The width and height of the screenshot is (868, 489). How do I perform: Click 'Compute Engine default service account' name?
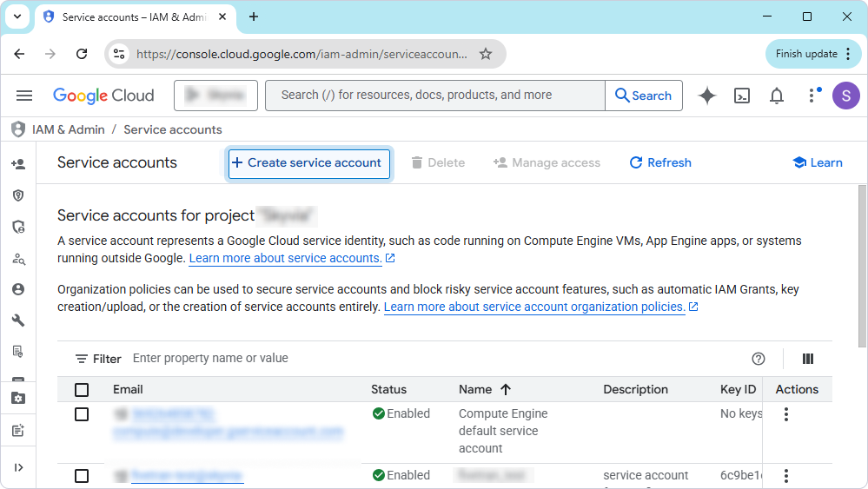coord(503,431)
